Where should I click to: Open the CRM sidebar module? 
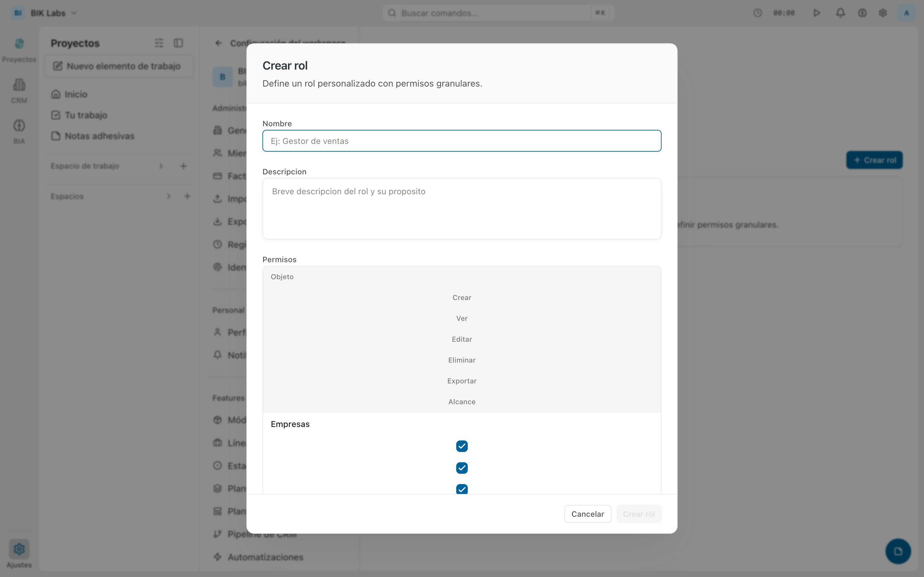19,90
